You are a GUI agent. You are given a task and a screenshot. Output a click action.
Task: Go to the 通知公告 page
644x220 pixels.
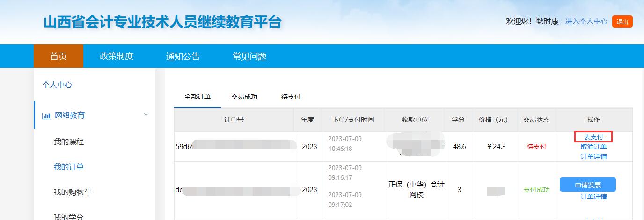tap(183, 57)
